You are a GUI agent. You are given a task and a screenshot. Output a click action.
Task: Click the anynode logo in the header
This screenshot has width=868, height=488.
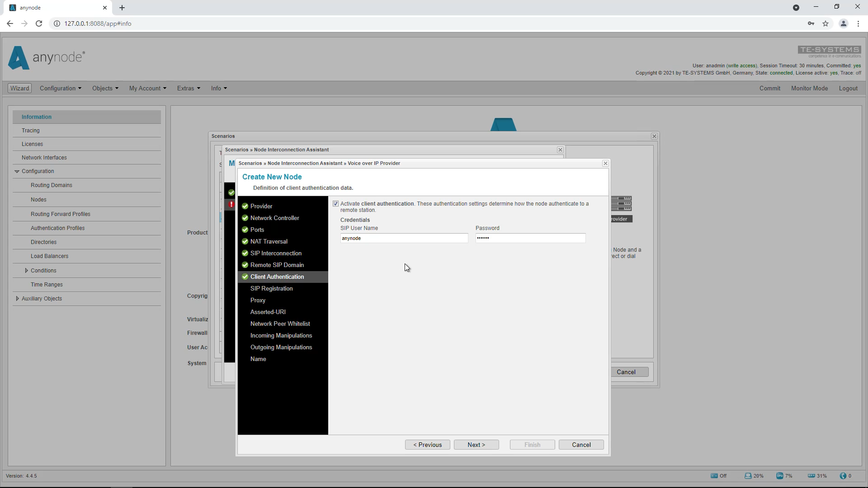click(x=45, y=57)
